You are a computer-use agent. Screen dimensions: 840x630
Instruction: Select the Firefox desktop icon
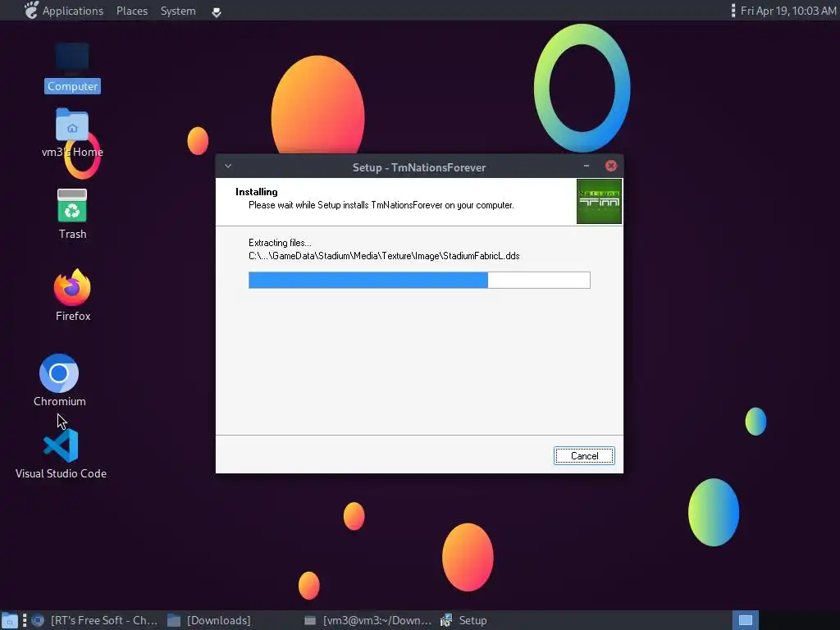(72, 295)
